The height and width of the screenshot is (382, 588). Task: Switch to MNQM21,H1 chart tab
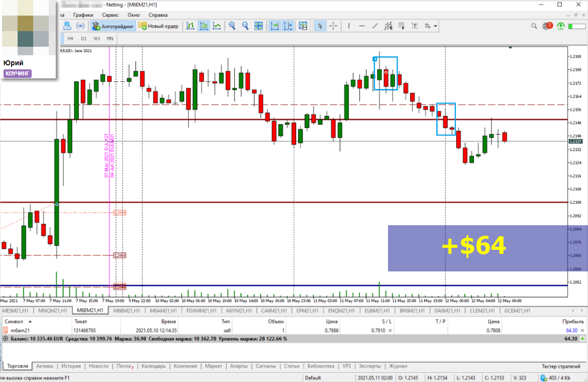(52, 311)
